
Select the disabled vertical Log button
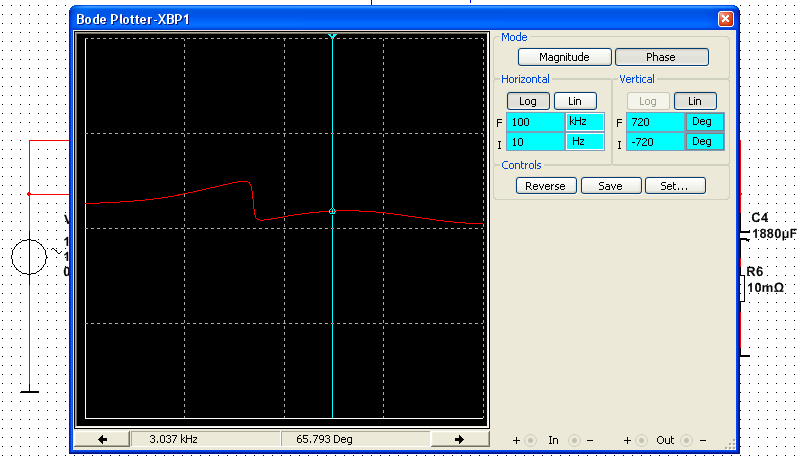point(647,101)
